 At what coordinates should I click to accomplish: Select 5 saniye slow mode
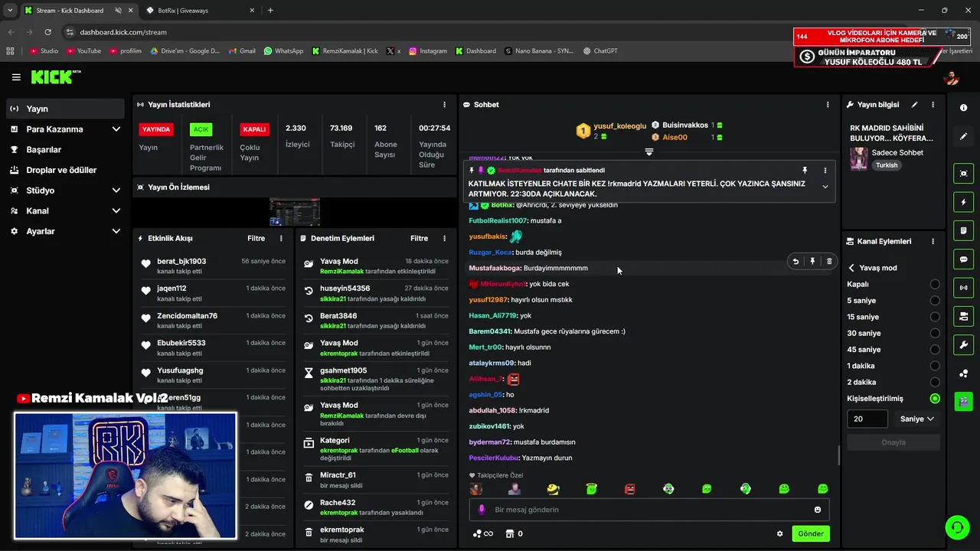pos(934,301)
